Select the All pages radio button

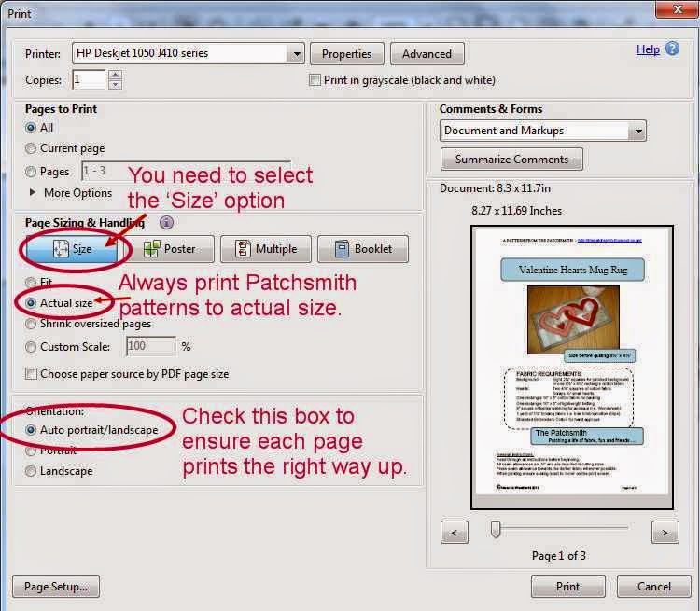(31, 128)
